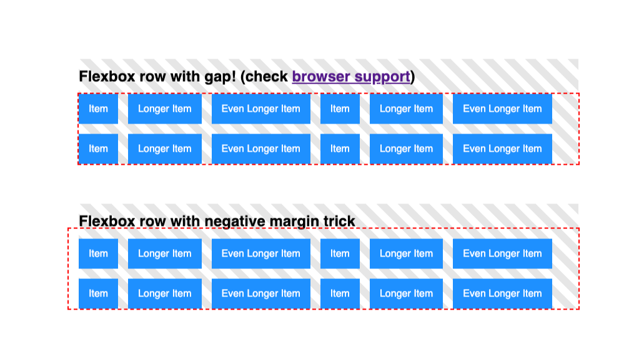Click last Even Longer Item in gap section bottom row
Viewport: 644px width, 362px height.
(502, 149)
